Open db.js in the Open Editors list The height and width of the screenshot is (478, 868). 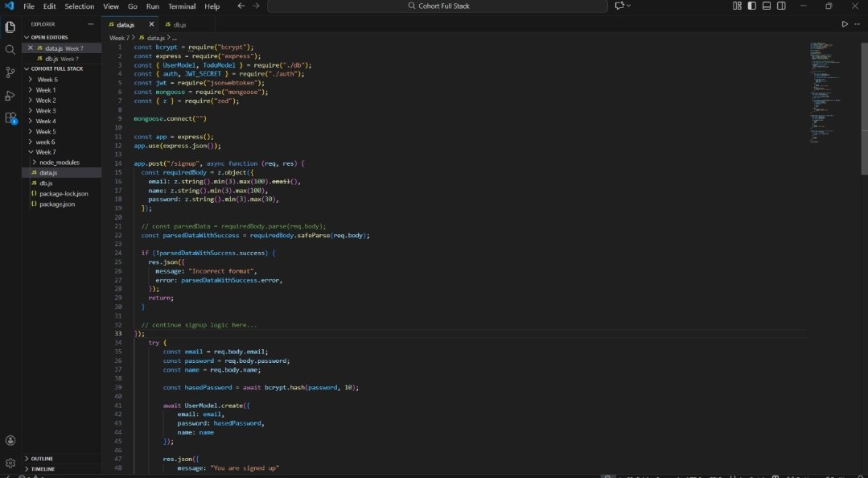tap(61, 59)
